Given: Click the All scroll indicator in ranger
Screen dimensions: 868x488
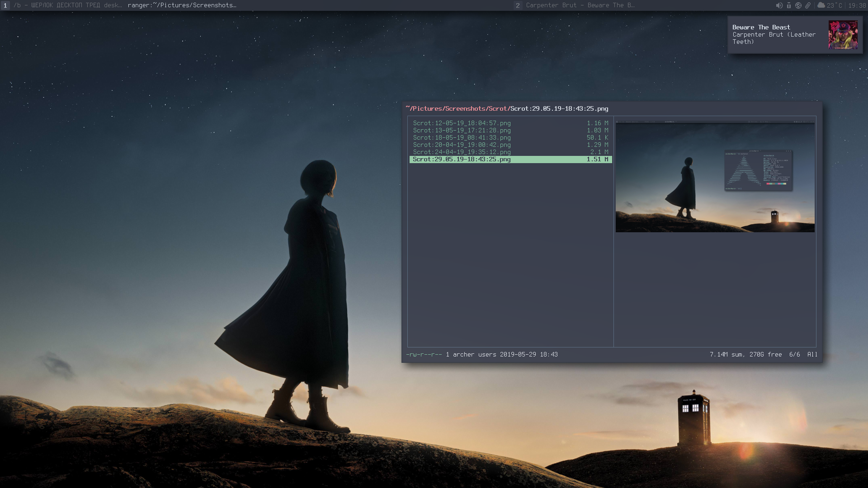Looking at the screenshot, I should coord(812,355).
